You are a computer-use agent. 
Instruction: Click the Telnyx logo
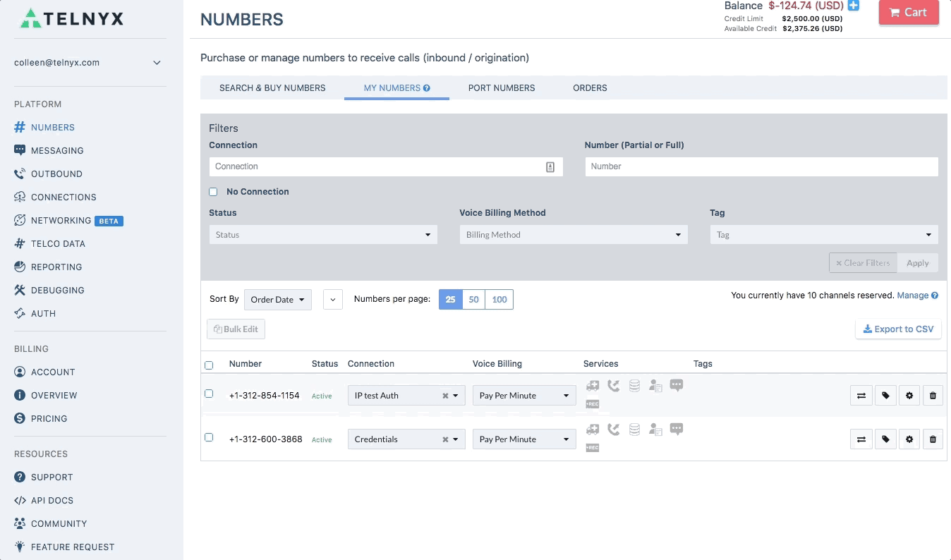pos(72,18)
